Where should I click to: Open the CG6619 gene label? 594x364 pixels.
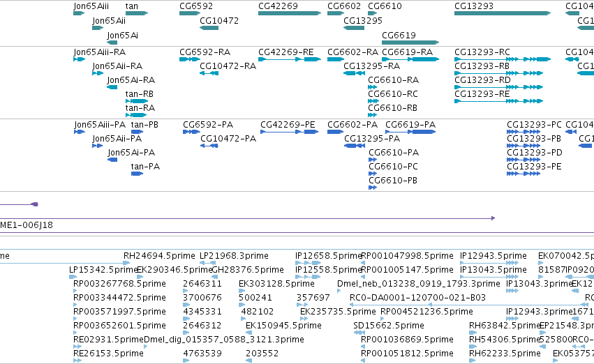point(399,35)
